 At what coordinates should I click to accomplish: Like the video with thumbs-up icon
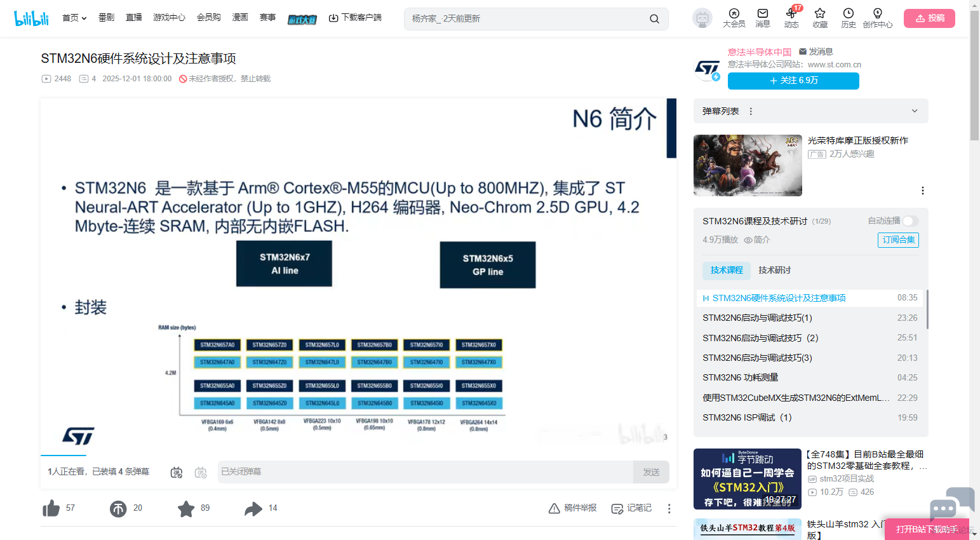[51, 508]
